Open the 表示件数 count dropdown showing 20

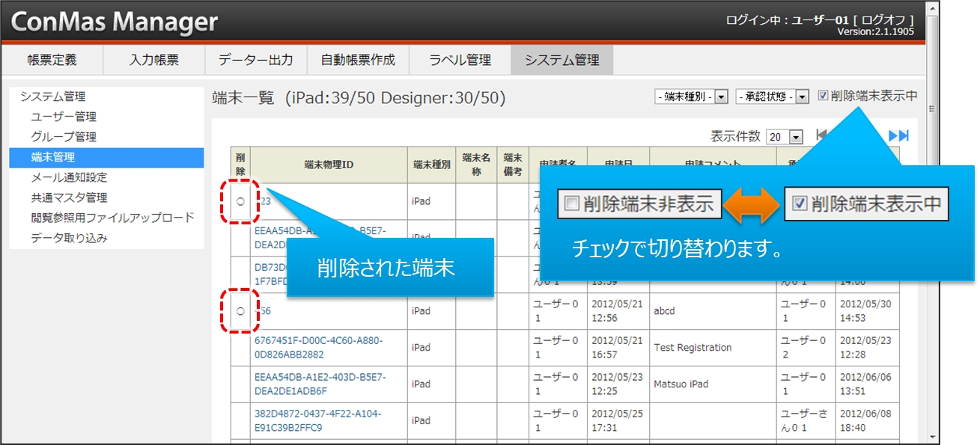(x=785, y=137)
